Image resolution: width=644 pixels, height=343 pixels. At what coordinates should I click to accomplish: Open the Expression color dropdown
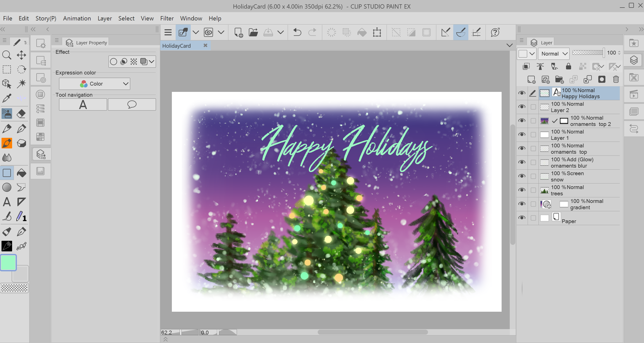click(x=95, y=84)
